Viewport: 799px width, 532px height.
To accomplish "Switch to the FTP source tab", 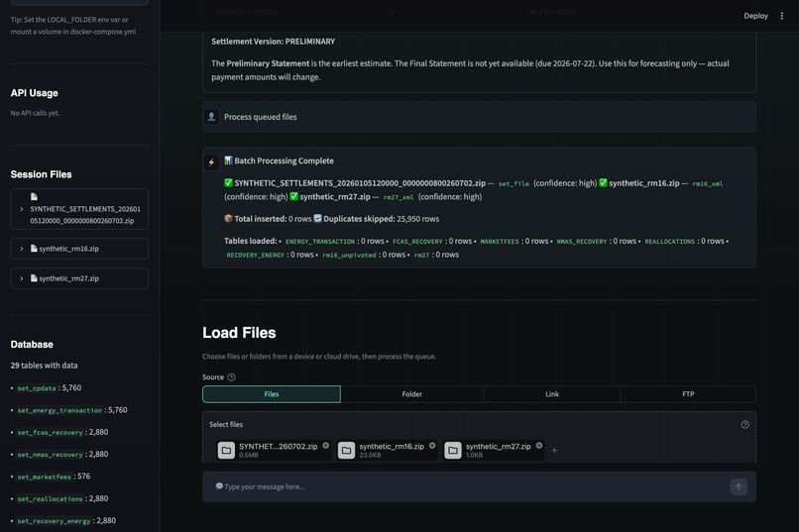I will click(688, 394).
